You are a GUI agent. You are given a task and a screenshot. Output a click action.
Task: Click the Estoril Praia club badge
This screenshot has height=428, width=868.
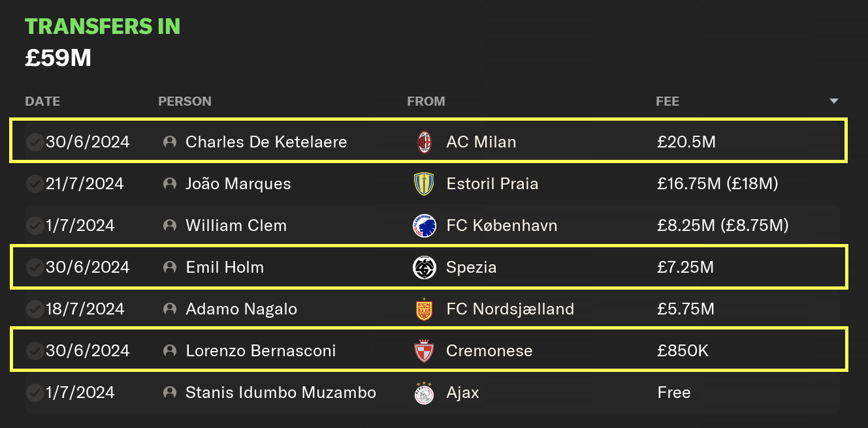(x=425, y=183)
